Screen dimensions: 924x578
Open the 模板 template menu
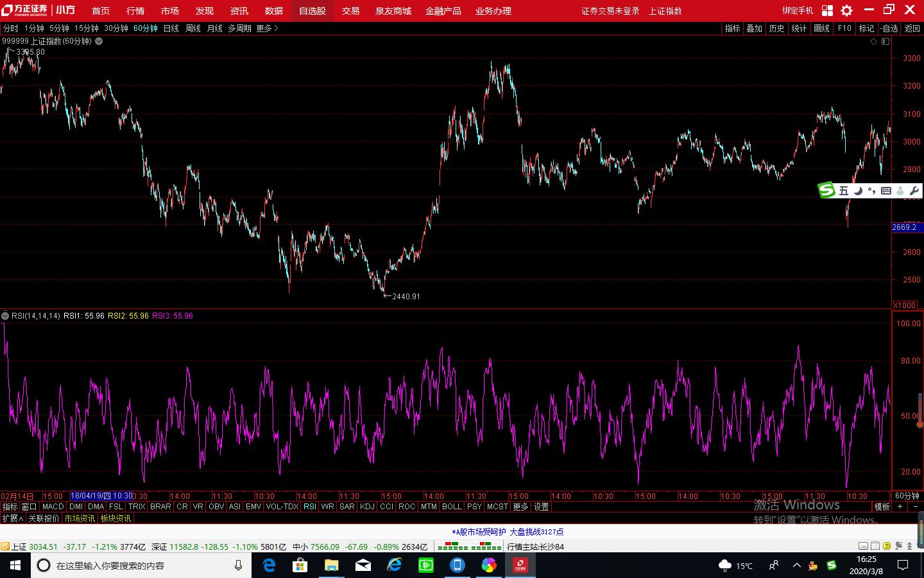[882, 507]
